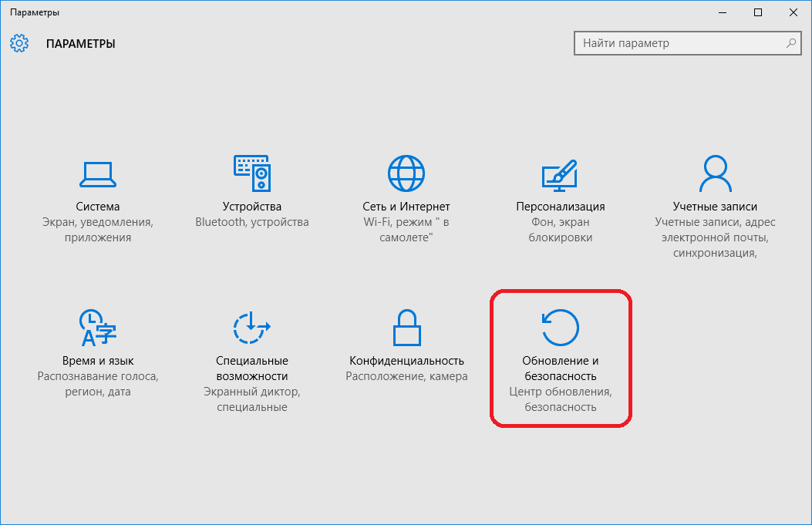The height and width of the screenshot is (525, 812).
Task: Click inside the Найти параметр search field
Action: [688, 43]
